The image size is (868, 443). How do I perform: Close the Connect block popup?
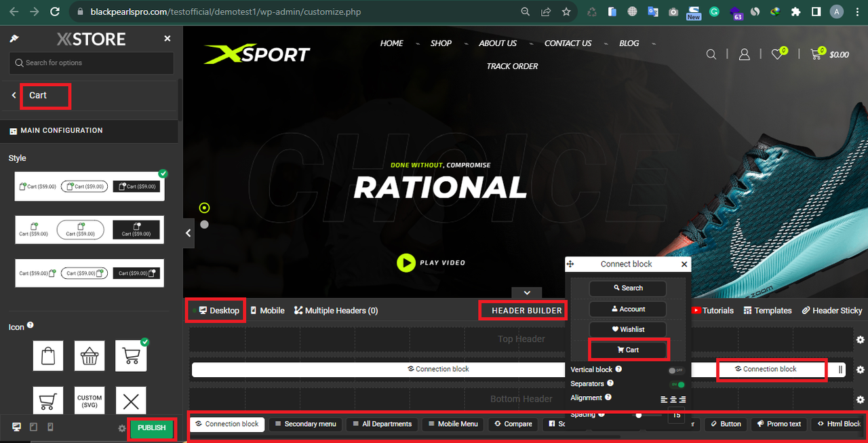pyautogui.click(x=684, y=264)
